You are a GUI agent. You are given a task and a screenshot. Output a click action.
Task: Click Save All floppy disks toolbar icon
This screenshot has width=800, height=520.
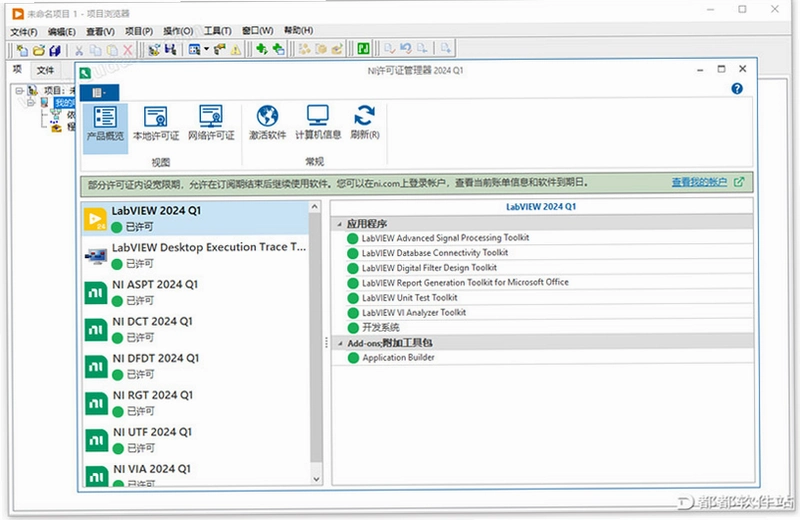[55, 49]
